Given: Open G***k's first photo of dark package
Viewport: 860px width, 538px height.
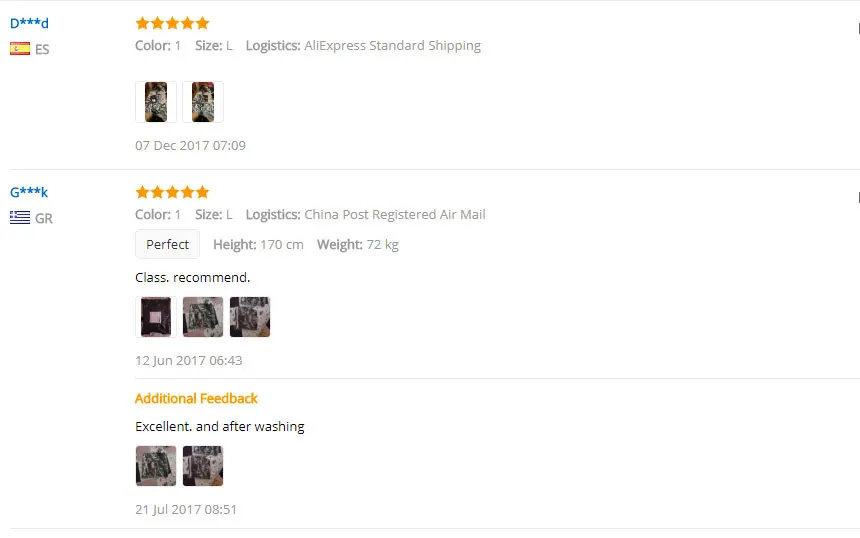Looking at the screenshot, I should click(x=156, y=317).
